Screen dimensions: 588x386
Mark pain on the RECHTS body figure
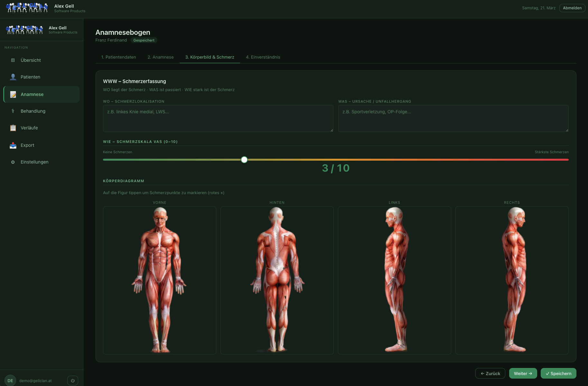click(x=512, y=280)
